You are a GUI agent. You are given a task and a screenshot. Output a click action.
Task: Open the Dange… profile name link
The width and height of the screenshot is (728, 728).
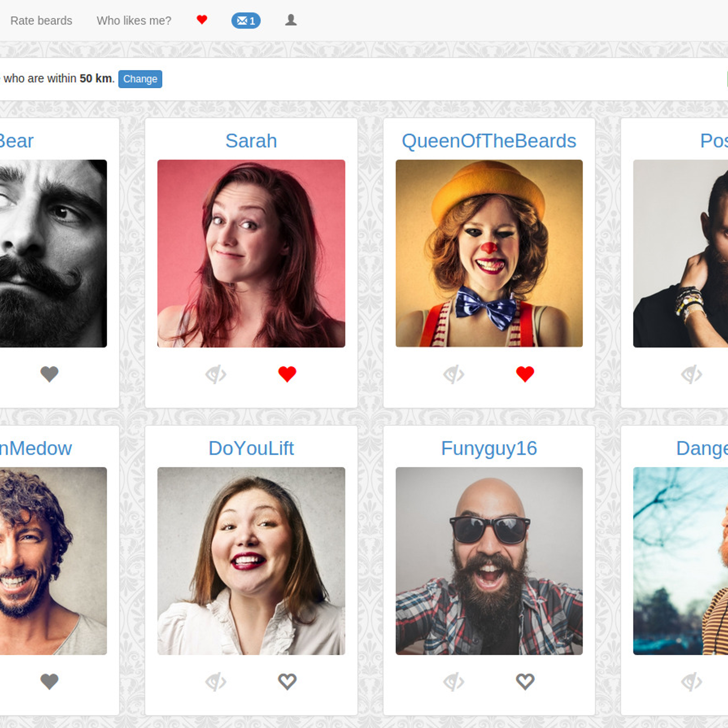(x=702, y=449)
